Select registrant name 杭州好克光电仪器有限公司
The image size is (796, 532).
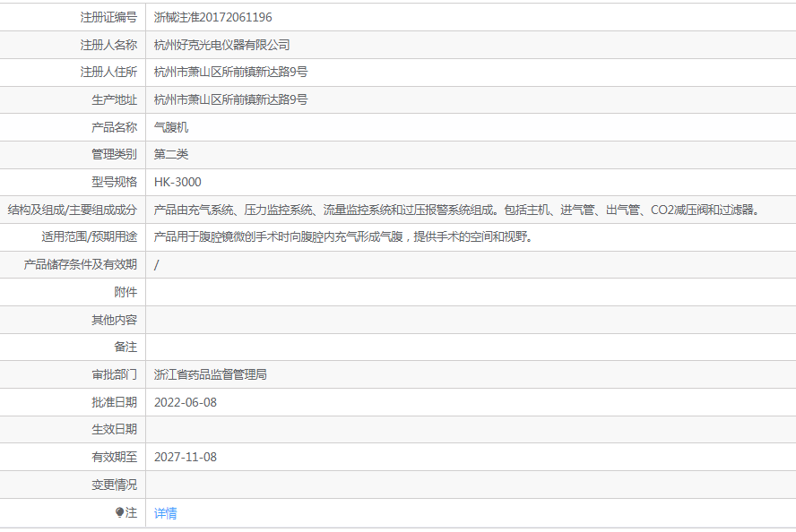221,45
